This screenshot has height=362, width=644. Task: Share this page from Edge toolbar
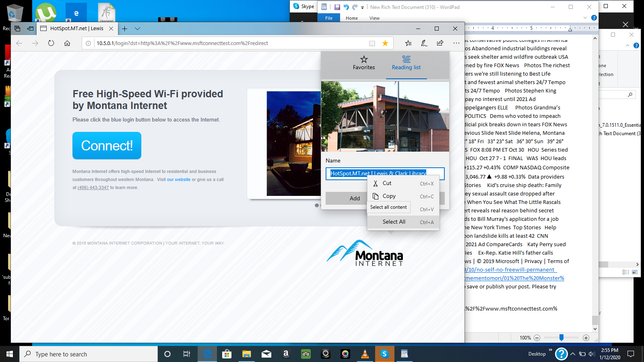tap(440, 43)
